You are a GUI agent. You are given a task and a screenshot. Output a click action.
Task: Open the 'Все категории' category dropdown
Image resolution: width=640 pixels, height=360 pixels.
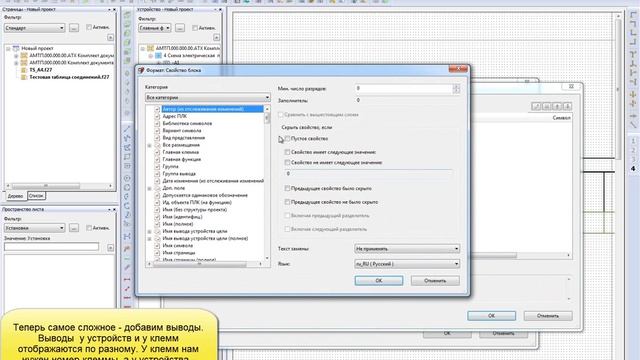208,98
